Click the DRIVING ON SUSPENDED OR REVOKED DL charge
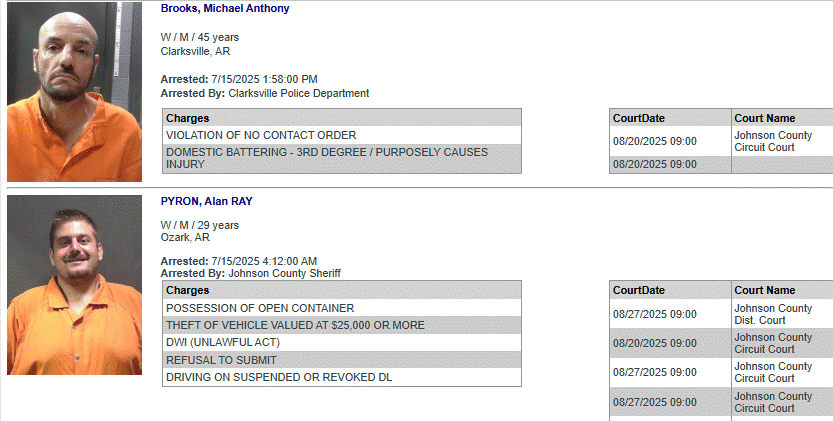 pyautogui.click(x=279, y=377)
